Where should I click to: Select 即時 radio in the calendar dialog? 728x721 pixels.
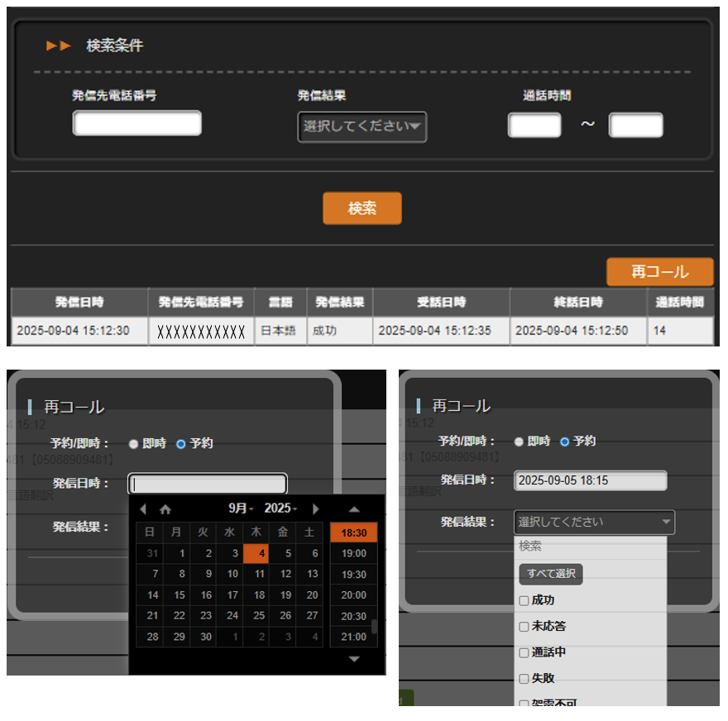click(133, 444)
